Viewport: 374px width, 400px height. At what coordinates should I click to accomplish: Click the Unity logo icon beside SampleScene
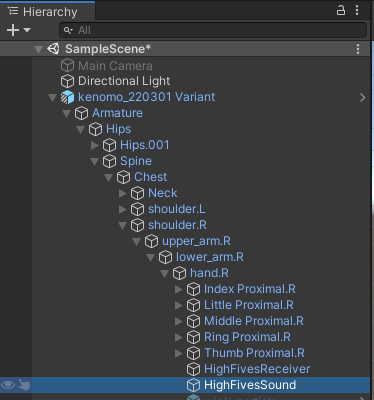53,49
